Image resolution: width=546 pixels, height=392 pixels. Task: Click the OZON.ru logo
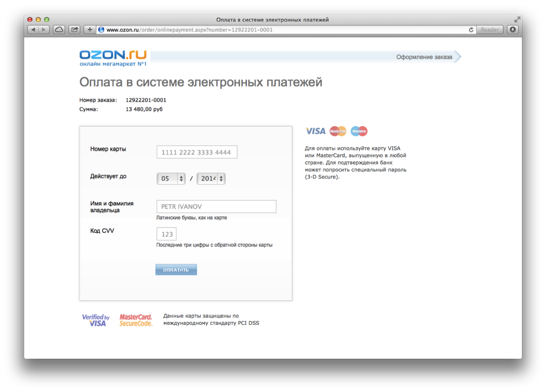coord(113,58)
